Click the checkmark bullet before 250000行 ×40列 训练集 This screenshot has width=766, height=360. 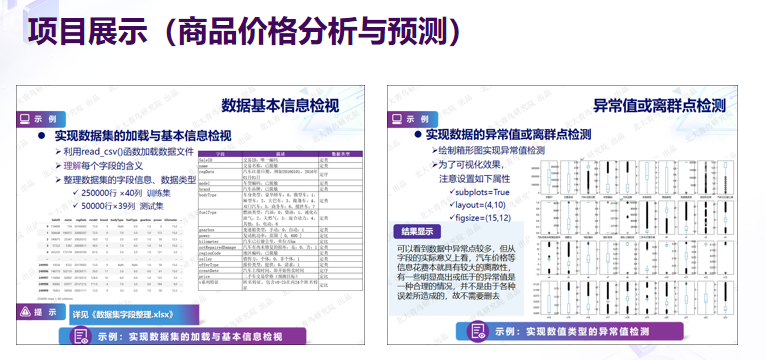coord(75,193)
